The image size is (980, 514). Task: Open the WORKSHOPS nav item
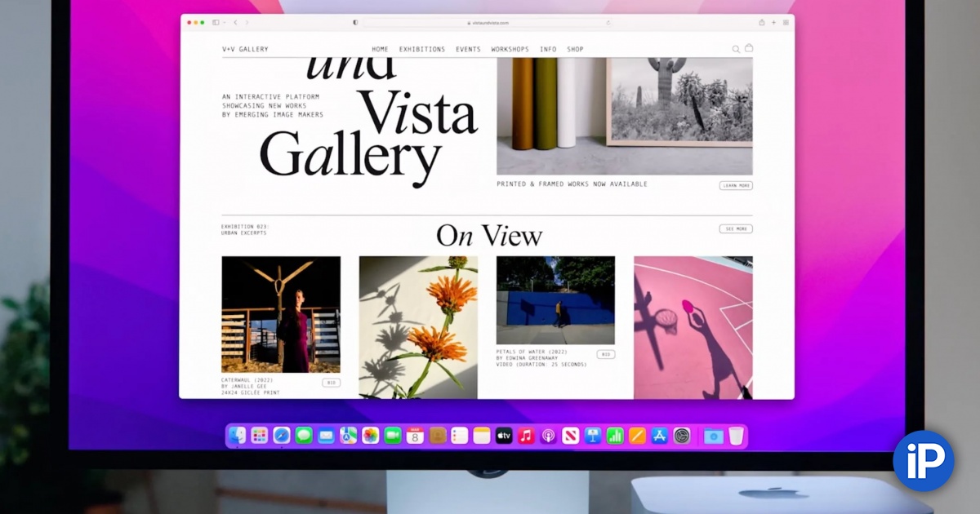coord(510,49)
